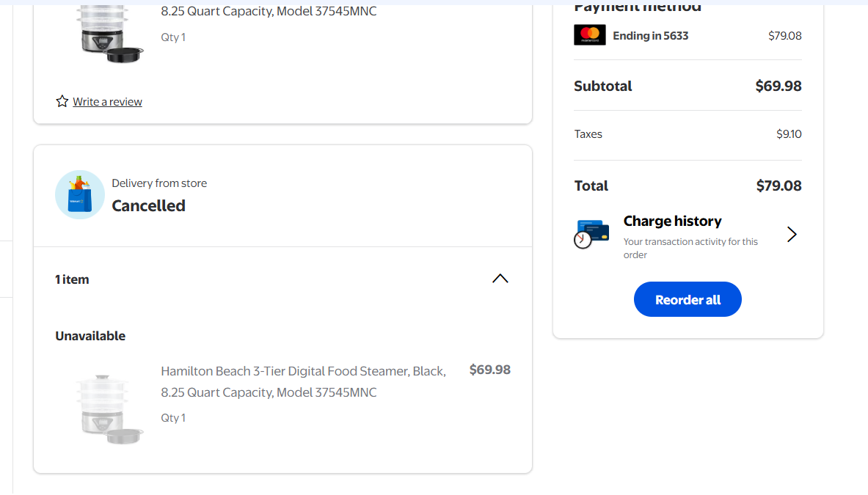
Task: Select the Total $79.08 amount
Action: [x=779, y=186]
